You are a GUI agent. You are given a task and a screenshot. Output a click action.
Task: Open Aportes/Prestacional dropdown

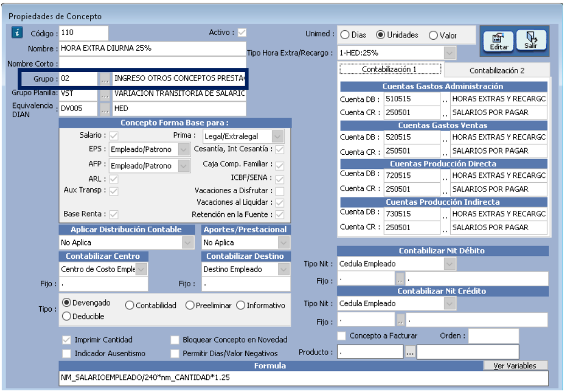(x=284, y=243)
